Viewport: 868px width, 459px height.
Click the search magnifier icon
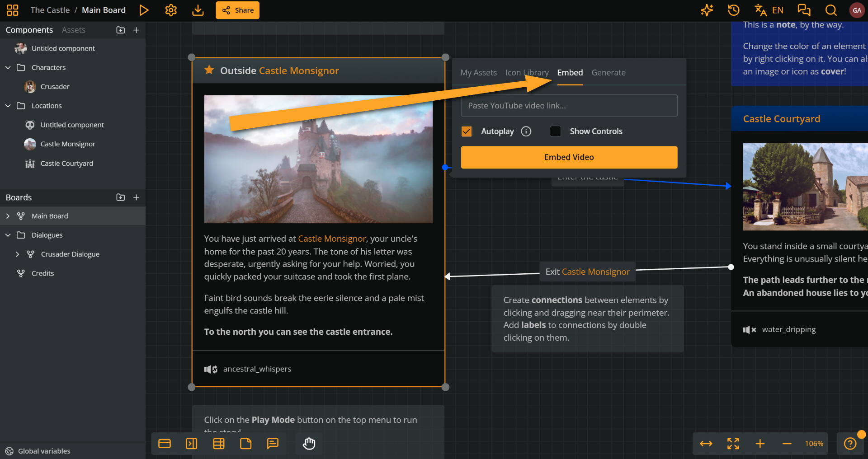831,10
